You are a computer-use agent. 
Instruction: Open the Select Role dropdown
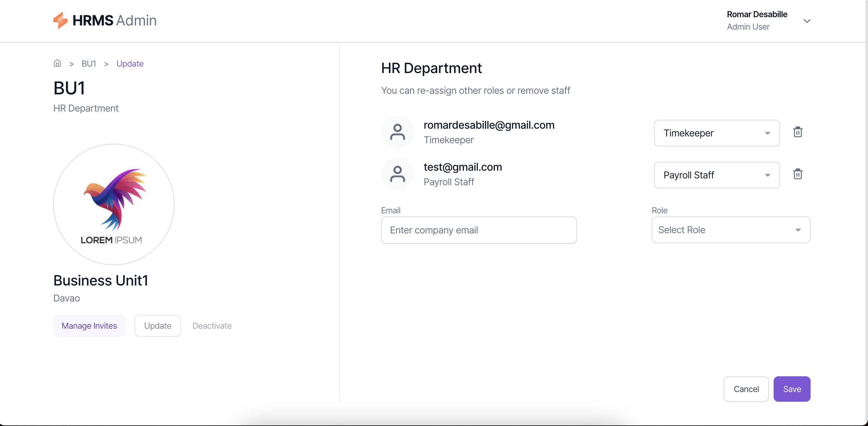tap(731, 230)
